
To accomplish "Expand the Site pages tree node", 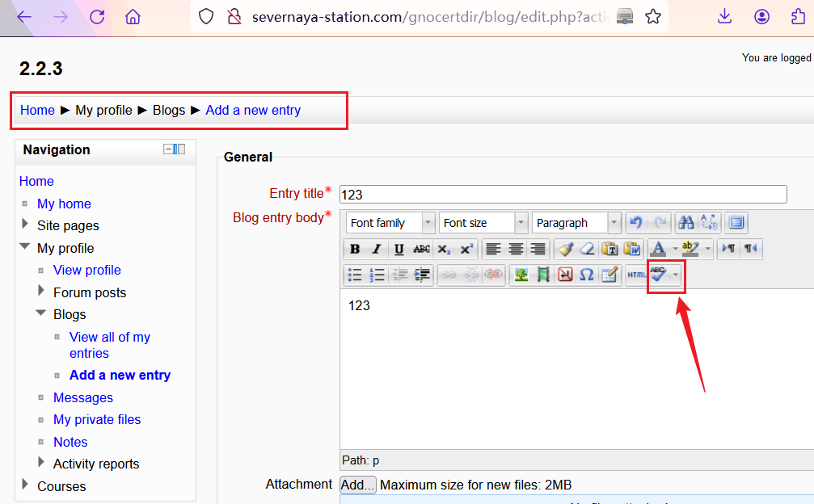I will point(26,225).
